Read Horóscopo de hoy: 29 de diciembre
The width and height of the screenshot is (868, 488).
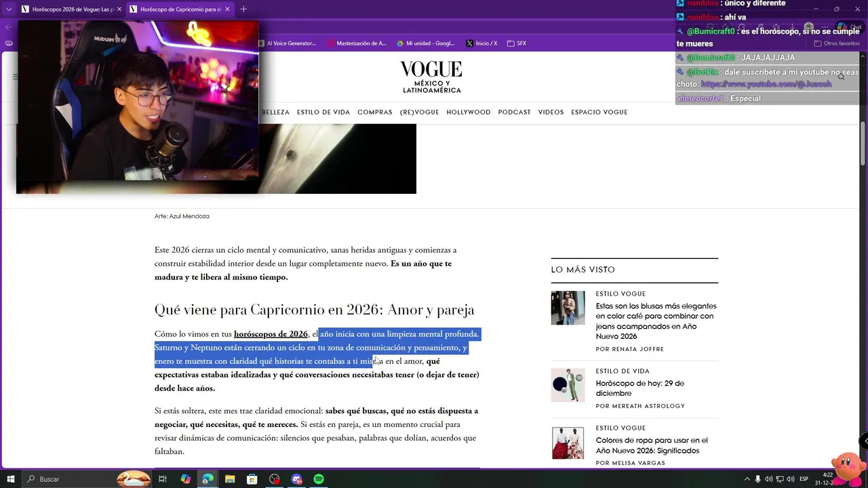click(639, 388)
